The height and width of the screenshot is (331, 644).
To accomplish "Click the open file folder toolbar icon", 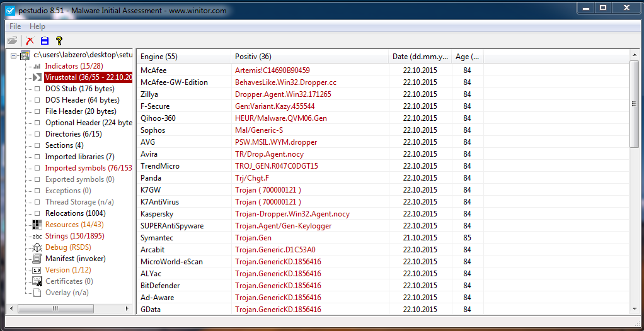I will [13, 41].
